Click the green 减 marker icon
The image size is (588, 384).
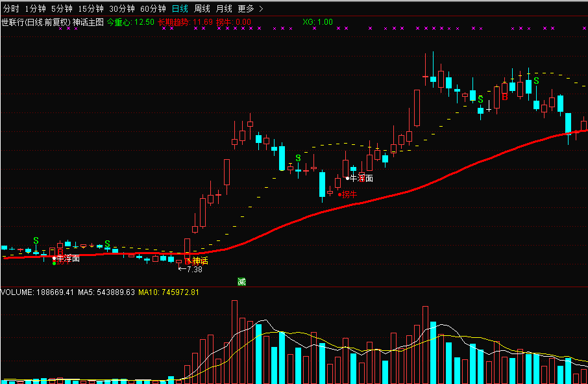click(241, 281)
